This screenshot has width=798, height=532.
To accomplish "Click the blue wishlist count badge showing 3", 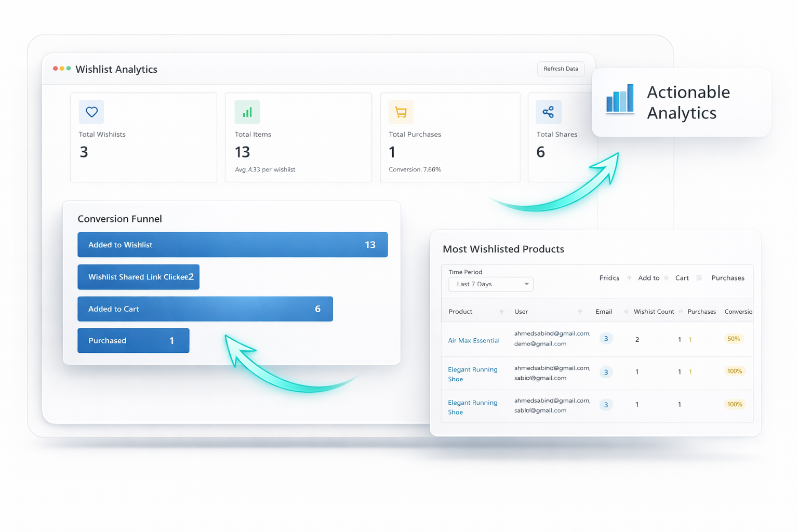I will click(606, 338).
